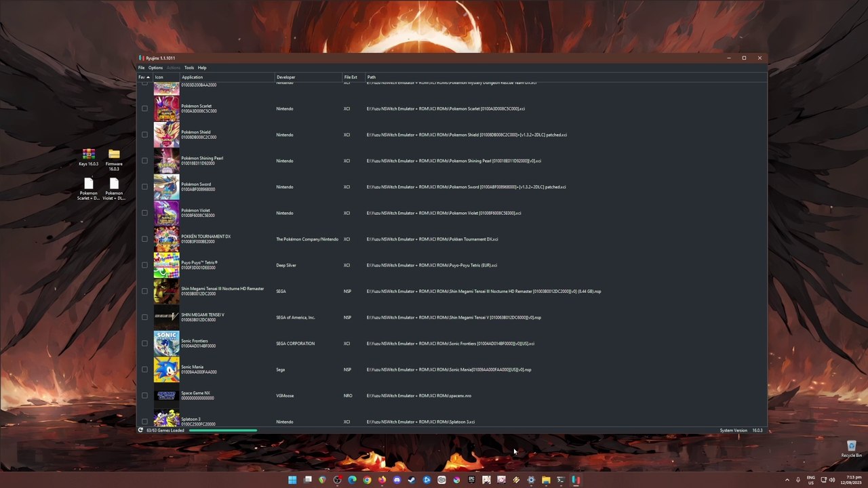Launch Google Chrome from the taskbar
The width and height of the screenshot is (868, 488).
click(x=367, y=480)
